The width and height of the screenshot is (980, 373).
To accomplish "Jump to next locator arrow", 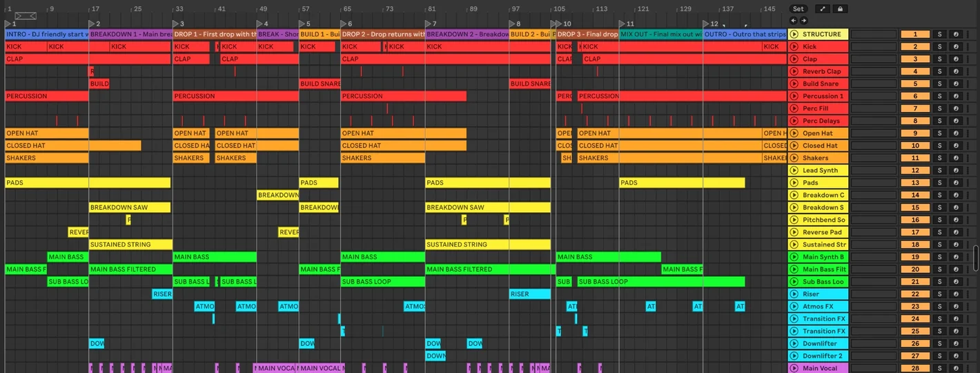I will coord(803,21).
